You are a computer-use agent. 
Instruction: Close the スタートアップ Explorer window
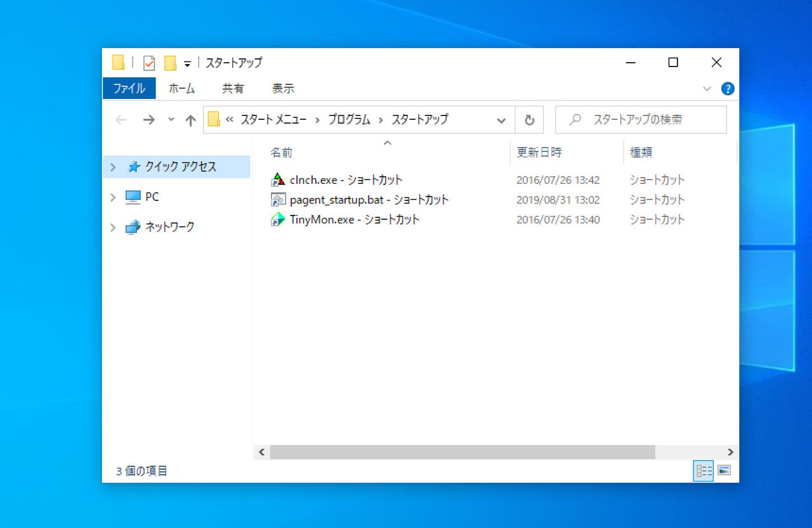tap(717, 63)
